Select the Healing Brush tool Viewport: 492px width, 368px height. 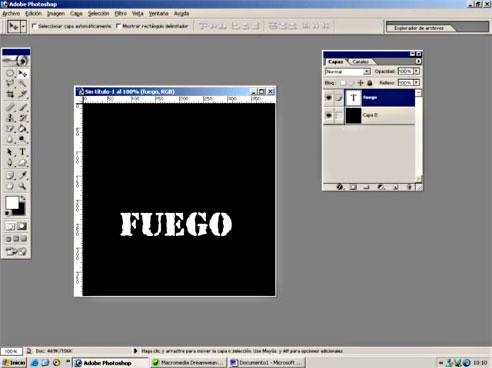click(10, 107)
